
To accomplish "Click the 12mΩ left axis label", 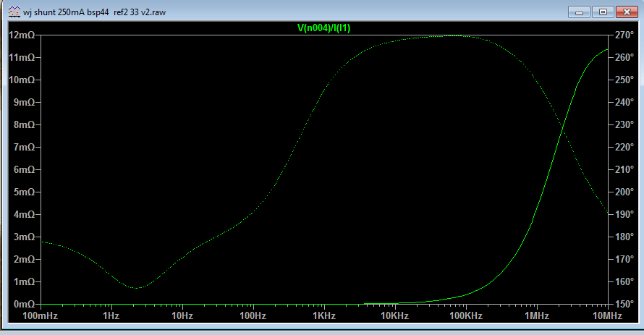I will click(x=22, y=35).
